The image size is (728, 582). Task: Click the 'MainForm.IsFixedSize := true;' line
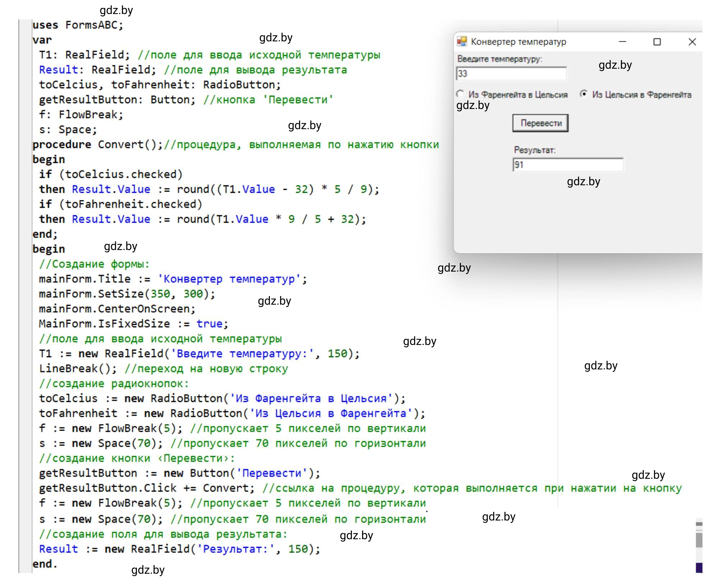[134, 324]
